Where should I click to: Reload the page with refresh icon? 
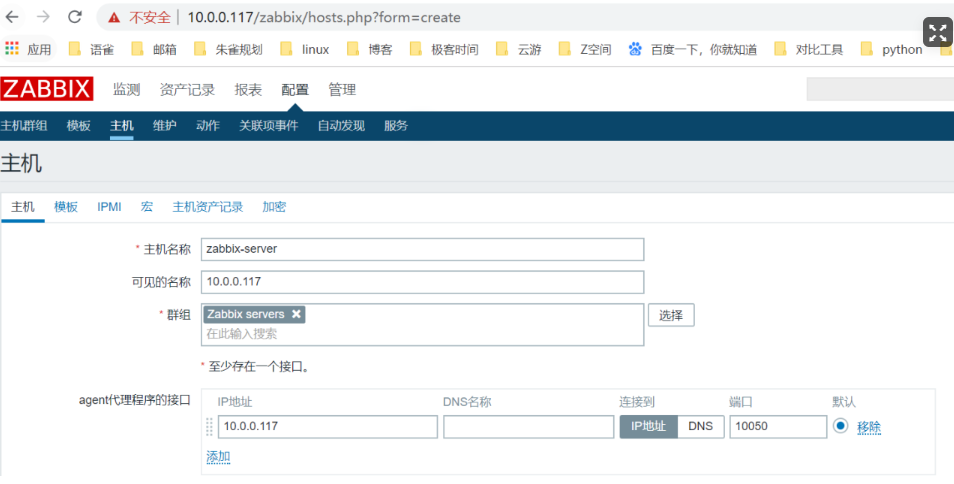(x=75, y=17)
